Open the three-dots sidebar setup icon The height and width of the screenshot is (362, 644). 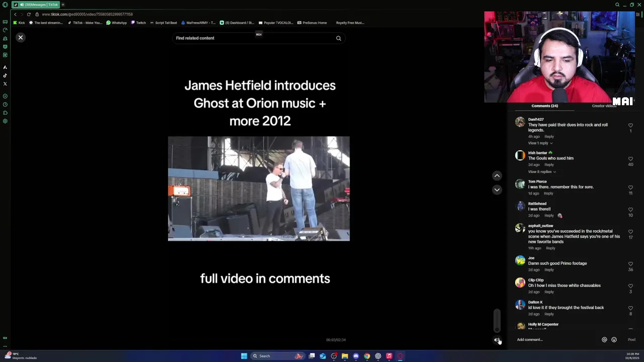coord(5,346)
